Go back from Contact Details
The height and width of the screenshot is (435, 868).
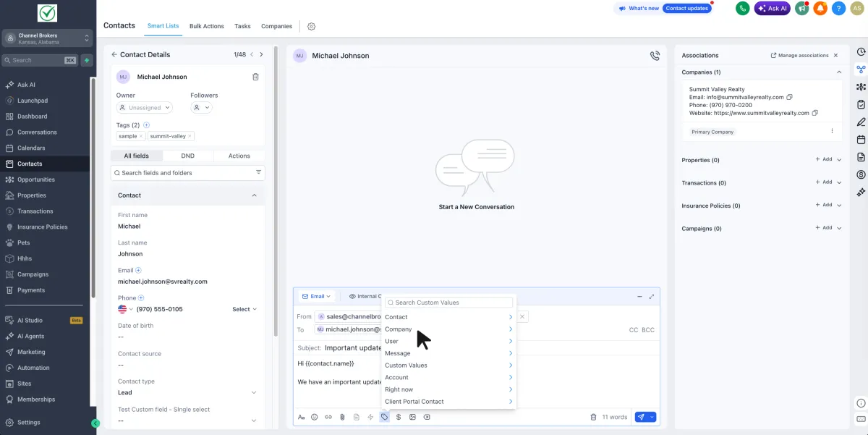click(114, 55)
